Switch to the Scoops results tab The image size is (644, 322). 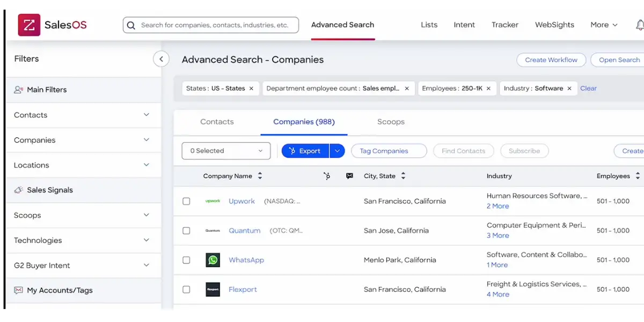pos(391,122)
